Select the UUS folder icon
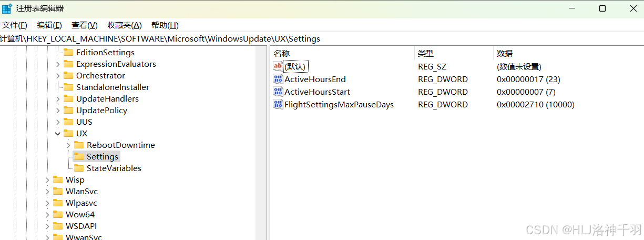This screenshot has width=644, height=240. pyautogui.click(x=68, y=122)
